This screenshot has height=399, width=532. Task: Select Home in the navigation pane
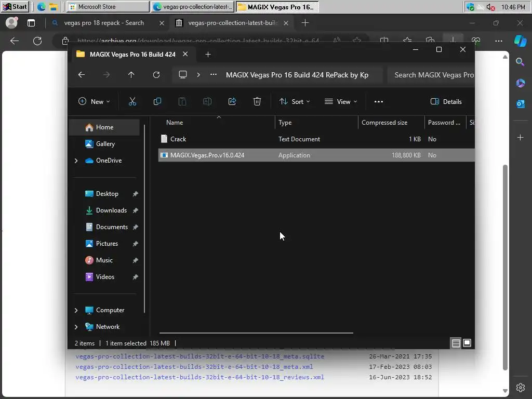pyautogui.click(x=104, y=127)
